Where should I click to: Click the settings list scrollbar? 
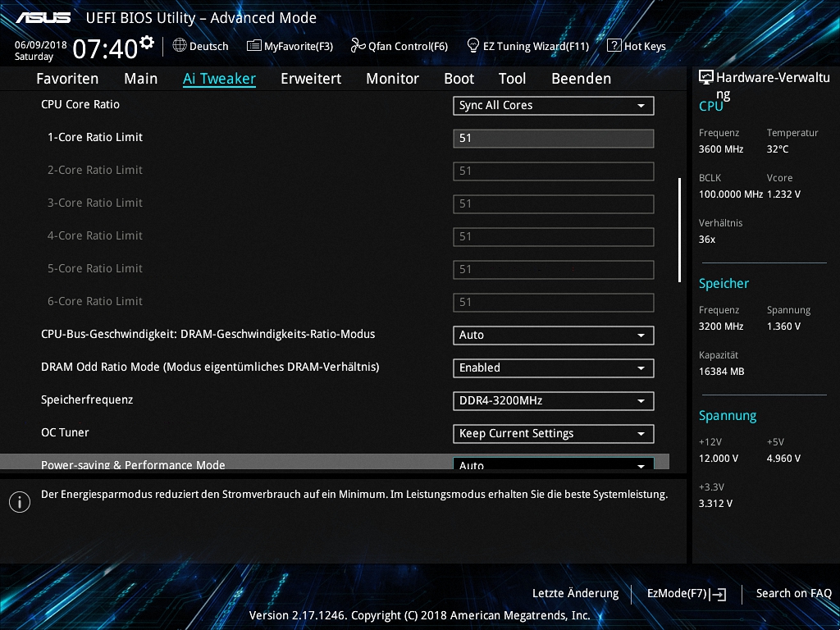click(x=679, y=230)
